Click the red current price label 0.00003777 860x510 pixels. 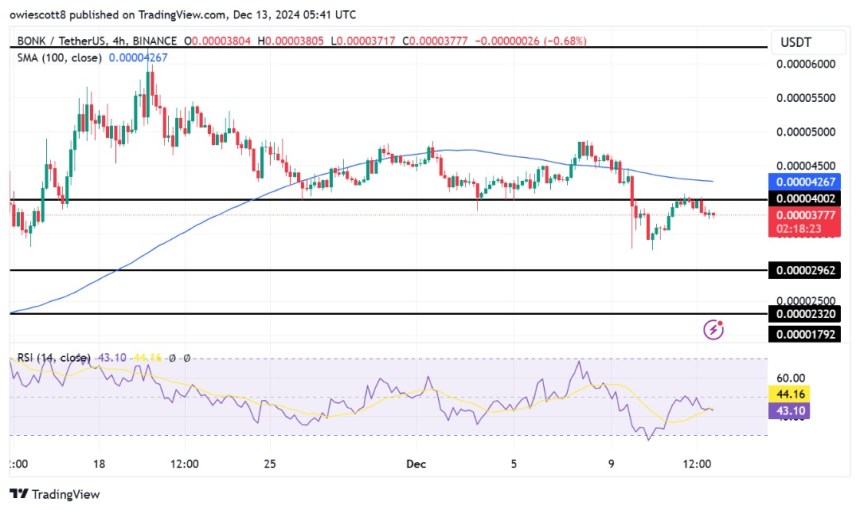pos(805,215)
